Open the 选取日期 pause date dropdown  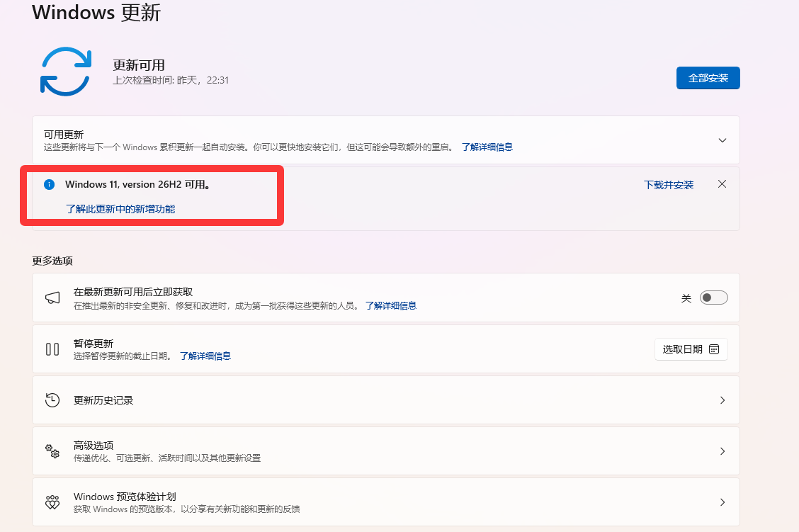click(x=691, y=349)
